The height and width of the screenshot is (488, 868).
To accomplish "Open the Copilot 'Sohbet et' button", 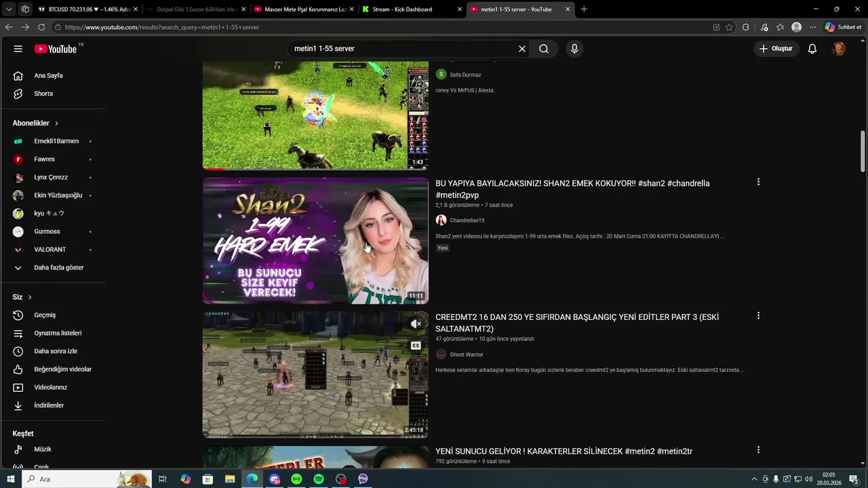I will tap(843, 27).
